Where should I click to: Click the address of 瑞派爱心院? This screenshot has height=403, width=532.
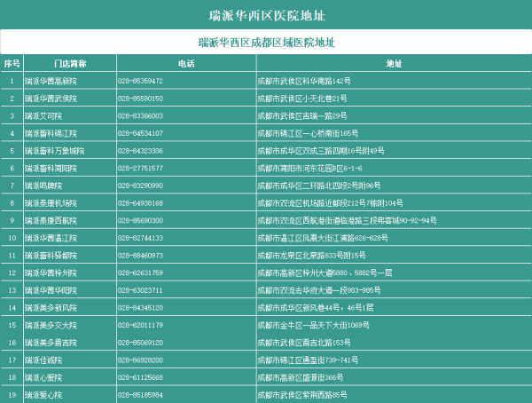coord(302,395)
